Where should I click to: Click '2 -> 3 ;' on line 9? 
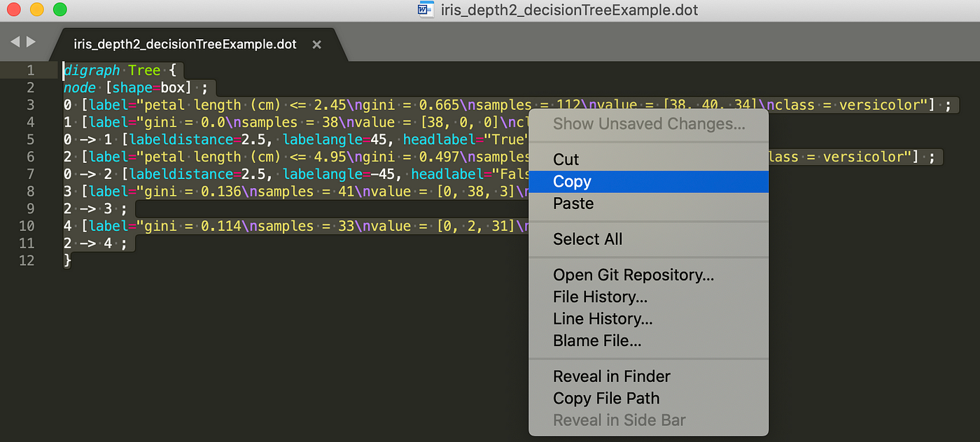point(96,209)
